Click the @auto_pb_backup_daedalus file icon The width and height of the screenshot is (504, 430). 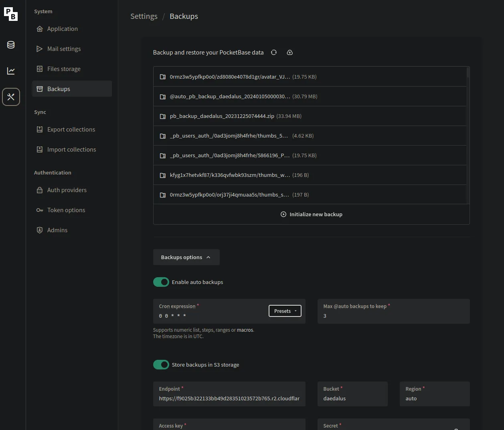click(163, 97)
